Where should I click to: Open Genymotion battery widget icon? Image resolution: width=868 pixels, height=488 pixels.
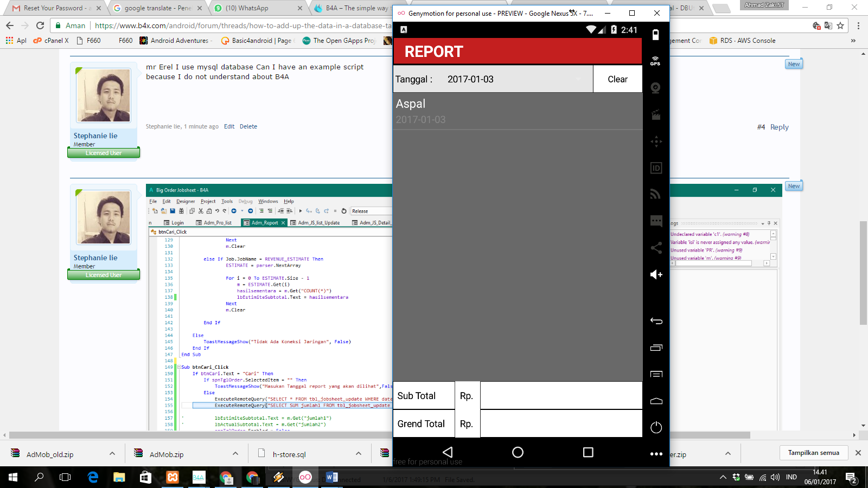[x=655, y=35]
